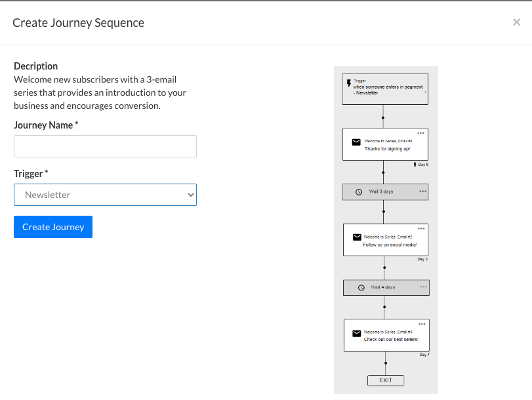532x400 pixels.
Task: Open the options menu on Email #1 node
Action: point(420,133)
